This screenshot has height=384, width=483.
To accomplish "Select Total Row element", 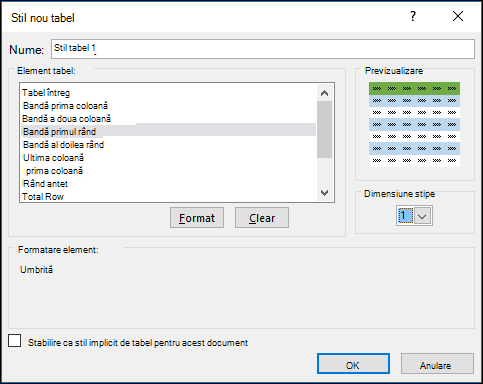I will pyautogui.click(x=43, y=197).
